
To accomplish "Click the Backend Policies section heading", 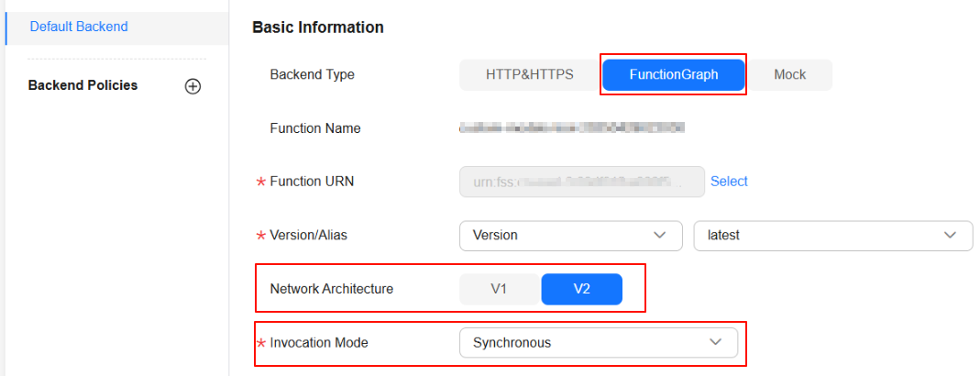I will (x=83, y=85).
